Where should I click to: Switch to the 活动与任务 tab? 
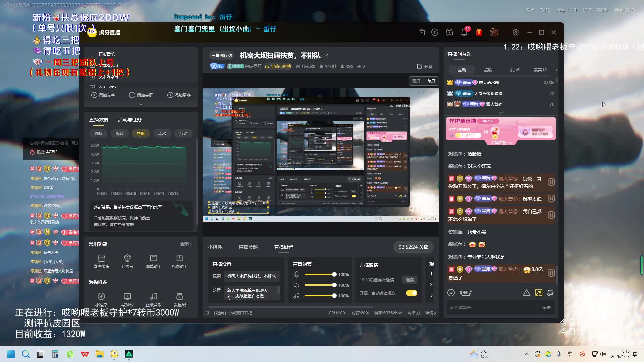pos(129,120)
